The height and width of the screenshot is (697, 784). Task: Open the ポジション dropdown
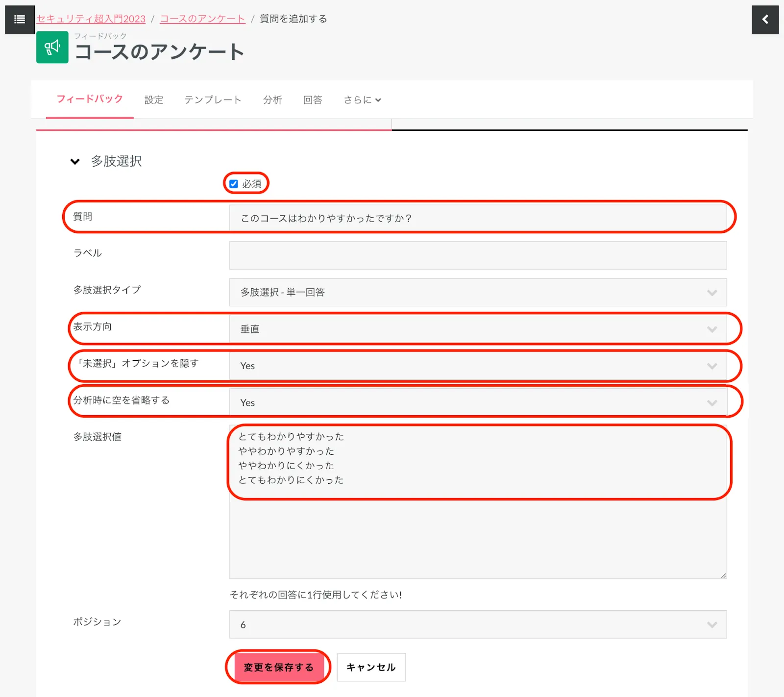(477, 624)
